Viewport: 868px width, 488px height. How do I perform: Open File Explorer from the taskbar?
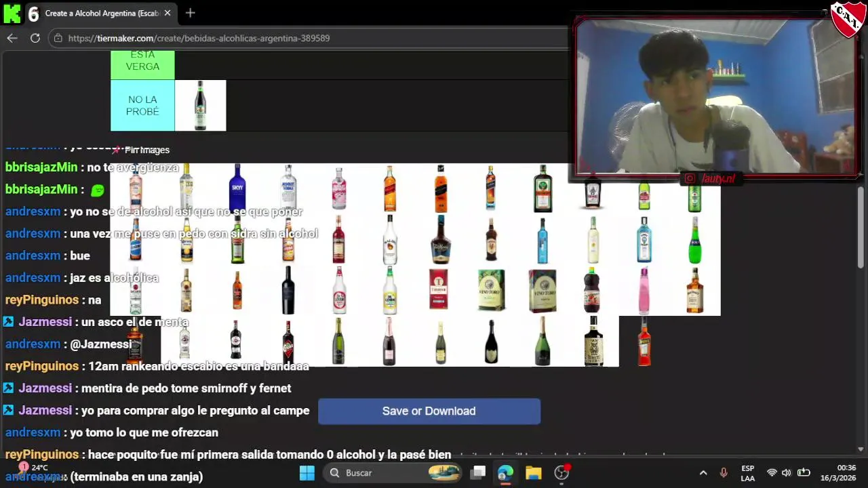tap(534, 473)
